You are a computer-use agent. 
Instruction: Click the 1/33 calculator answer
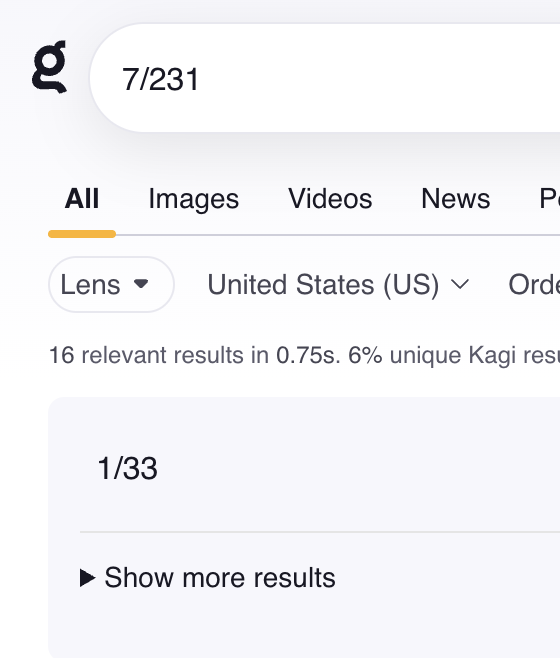click(128, 468)
